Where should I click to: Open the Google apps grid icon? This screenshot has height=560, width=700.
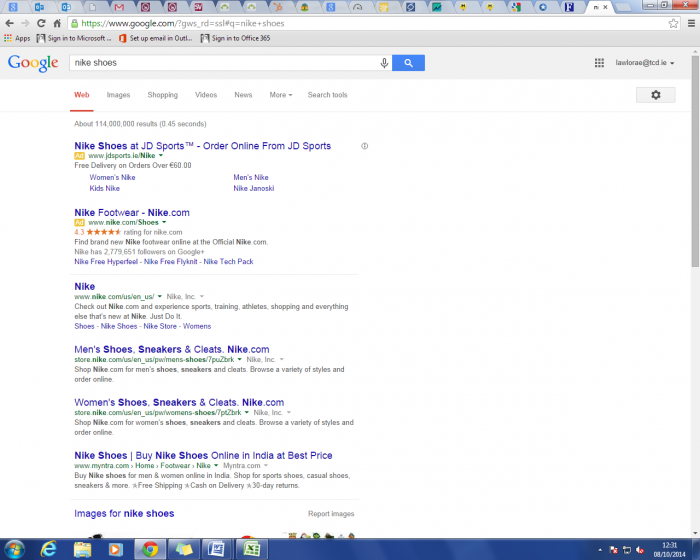(x=599, y=63)
